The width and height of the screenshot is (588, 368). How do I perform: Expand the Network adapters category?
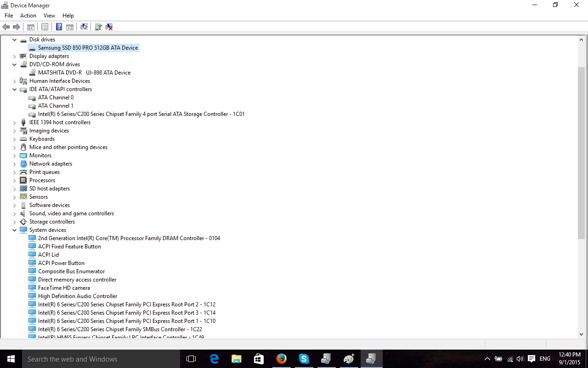[15, 164]
